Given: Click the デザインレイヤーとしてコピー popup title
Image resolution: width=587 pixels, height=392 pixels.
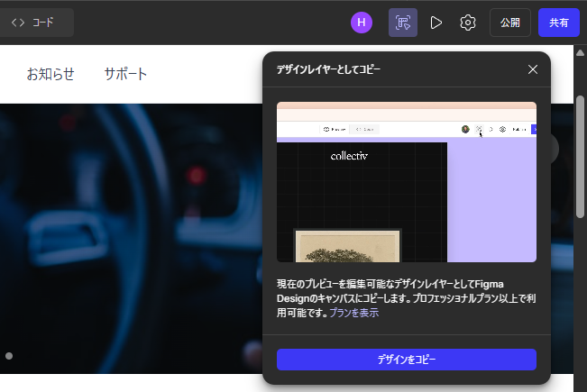Looking at the screenshot, I should (329, 69).
